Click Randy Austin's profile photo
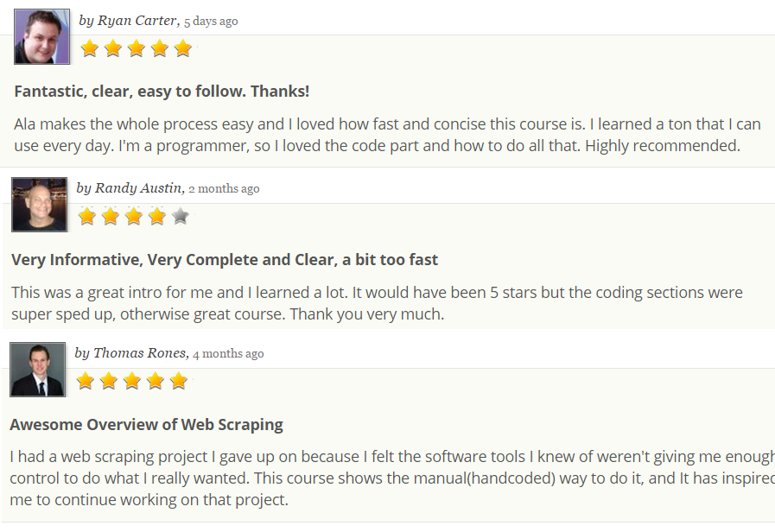The image size is (775, 532). point(38,204)
